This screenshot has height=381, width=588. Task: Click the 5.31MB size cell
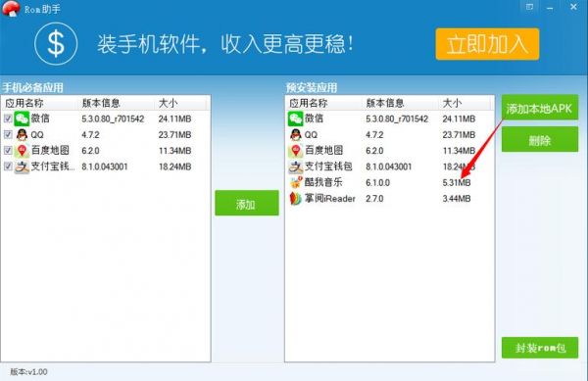tap(457, 183)
